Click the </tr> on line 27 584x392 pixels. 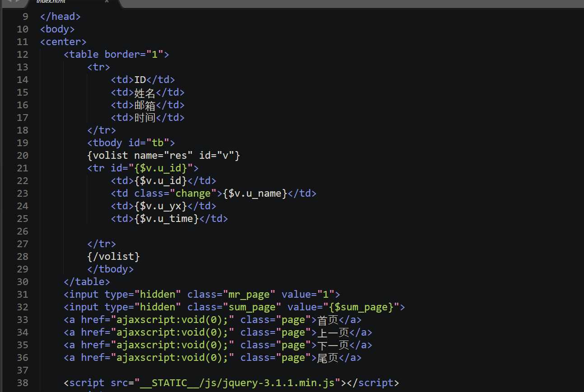click(x=102, y=244)
